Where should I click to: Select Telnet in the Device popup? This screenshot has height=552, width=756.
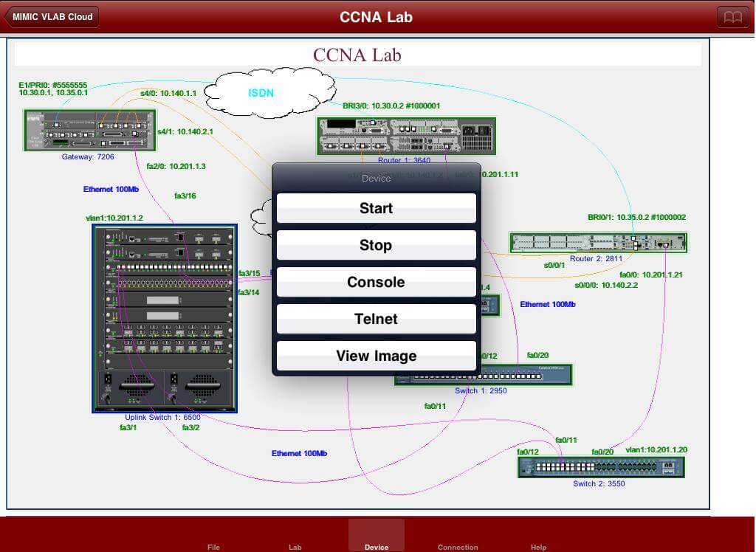[x=376, y=319]
